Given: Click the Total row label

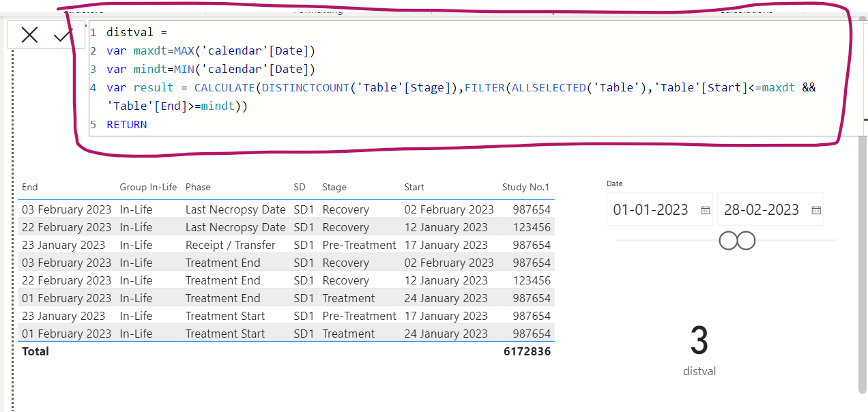Looking at the screenshot, I should click(35, 351).
